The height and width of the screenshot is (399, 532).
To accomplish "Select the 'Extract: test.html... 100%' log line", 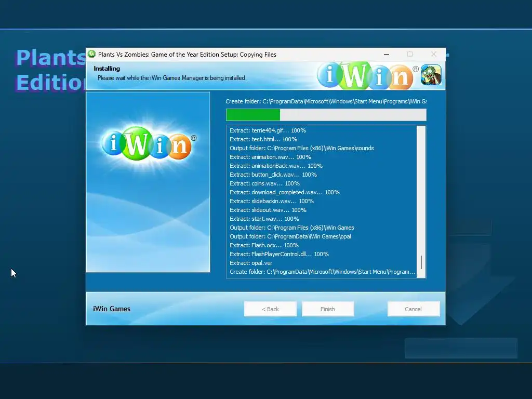I will (263, 139).
